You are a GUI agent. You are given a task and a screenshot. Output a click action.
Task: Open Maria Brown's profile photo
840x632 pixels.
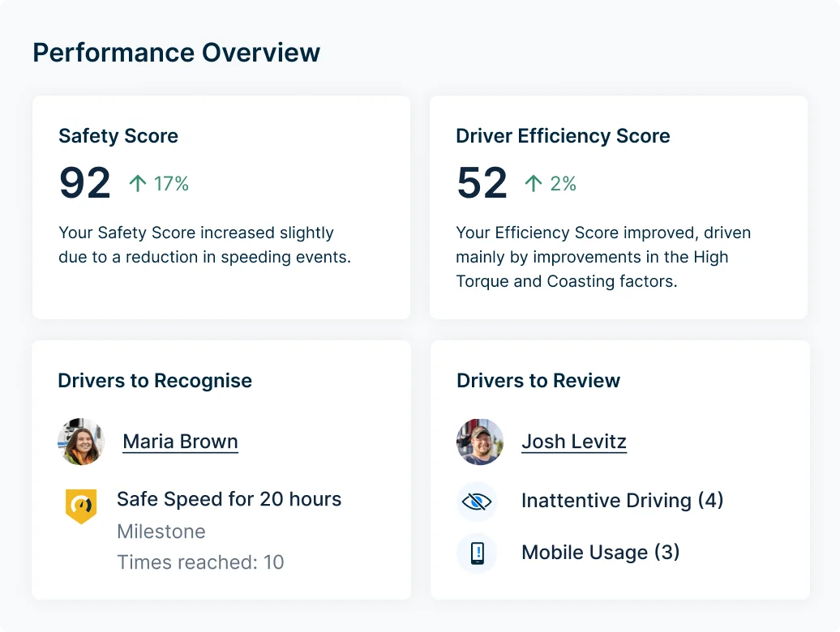pyautogui.click(x=81, y=442)
